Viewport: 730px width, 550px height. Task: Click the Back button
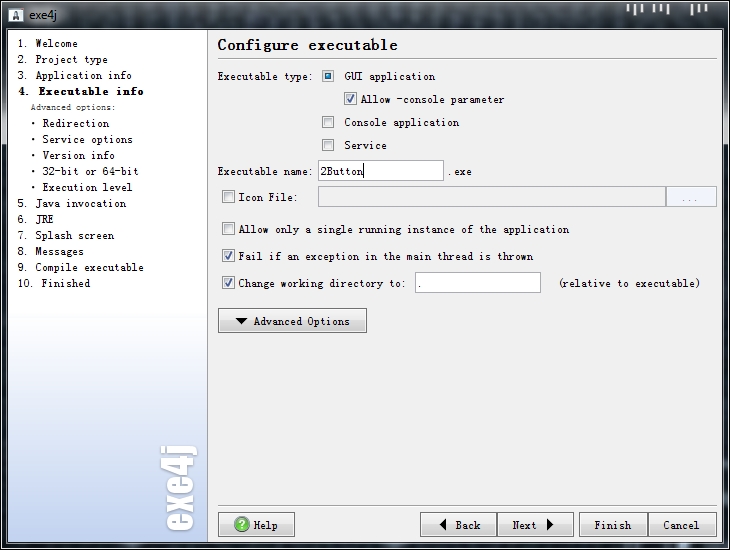pos(459,525)
